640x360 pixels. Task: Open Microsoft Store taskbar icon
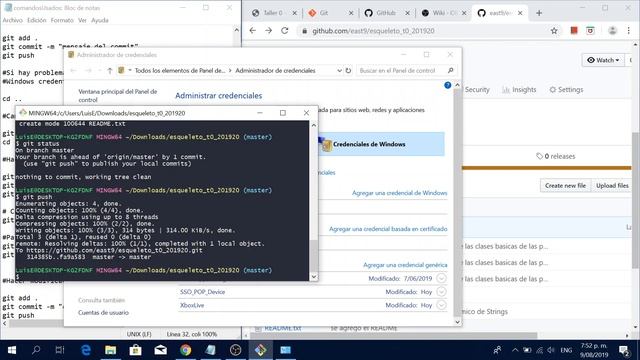coord(136,350)
